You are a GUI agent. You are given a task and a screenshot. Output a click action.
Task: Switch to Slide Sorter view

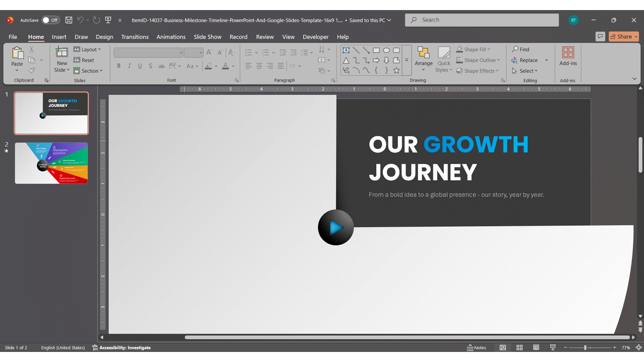tap(520, 347)
